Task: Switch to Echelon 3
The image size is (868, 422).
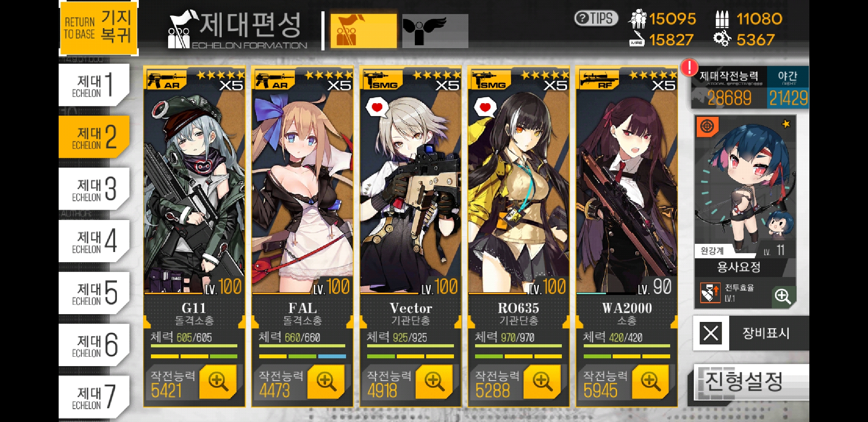Action: tap(94, 189)
